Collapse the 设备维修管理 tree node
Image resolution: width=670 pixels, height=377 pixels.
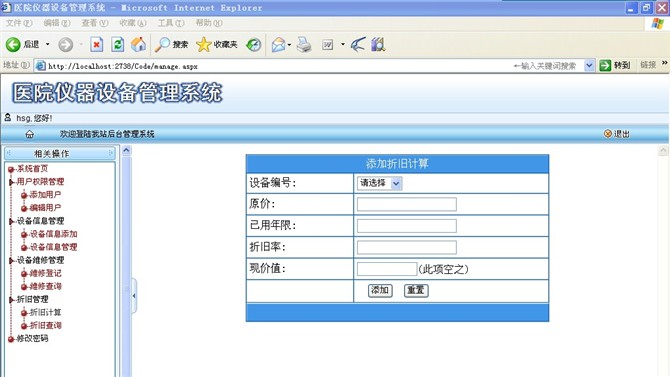12,261
